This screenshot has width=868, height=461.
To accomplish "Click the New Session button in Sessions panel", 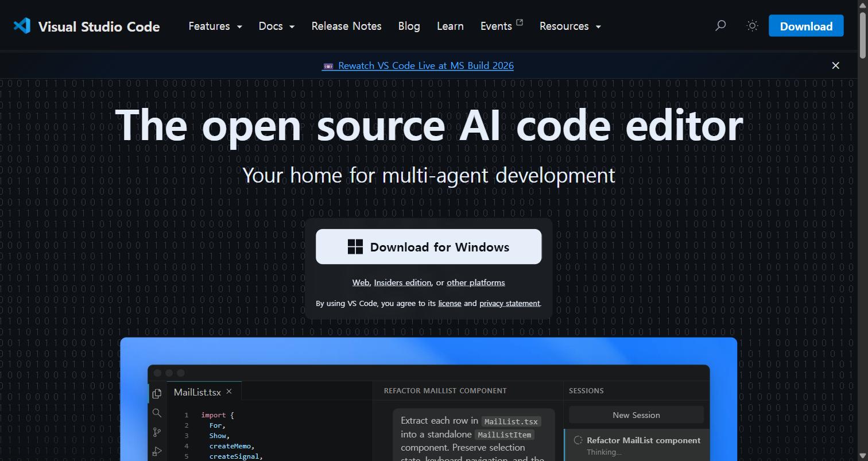I will pyautogui.click(x=636, y=415).
